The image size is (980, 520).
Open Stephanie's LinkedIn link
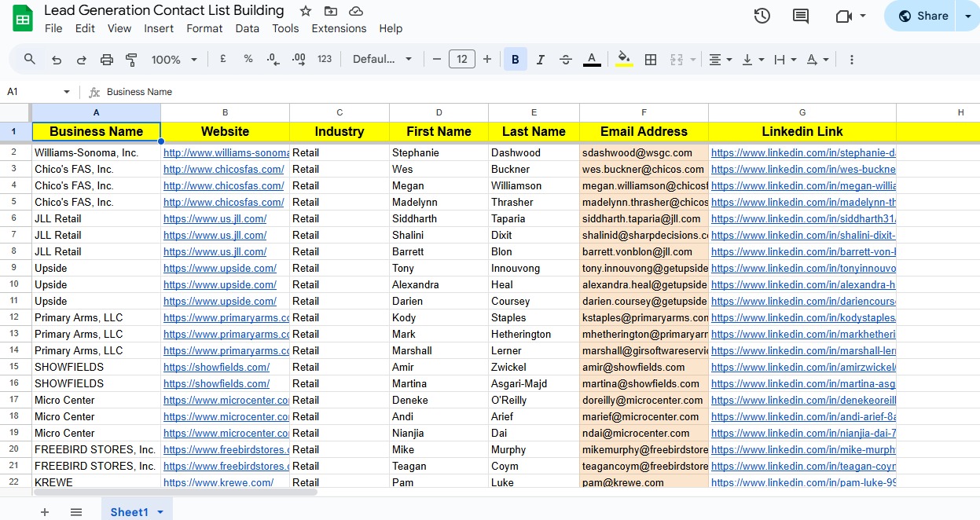[803, 152]
